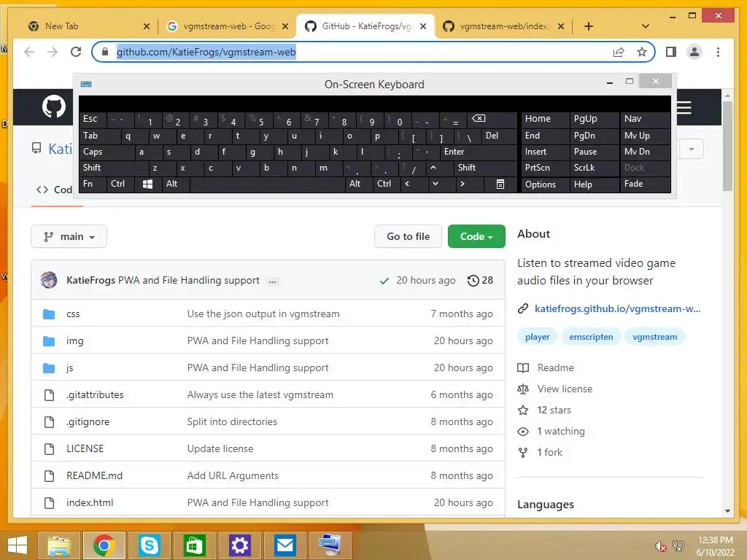
Task: Click the browser forward arrow
Action: coord(53,52)
